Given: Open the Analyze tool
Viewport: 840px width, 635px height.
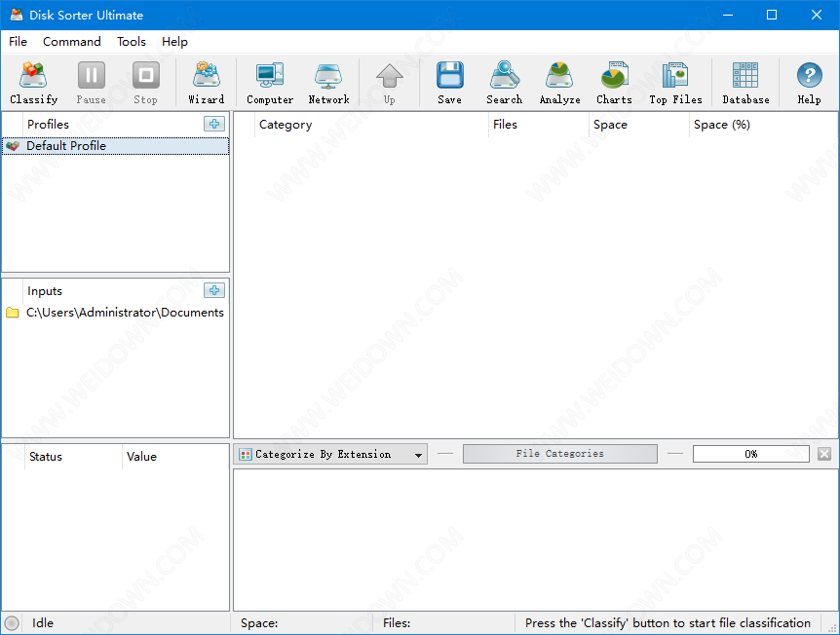Looking at the screenshot, I should 559,83.
